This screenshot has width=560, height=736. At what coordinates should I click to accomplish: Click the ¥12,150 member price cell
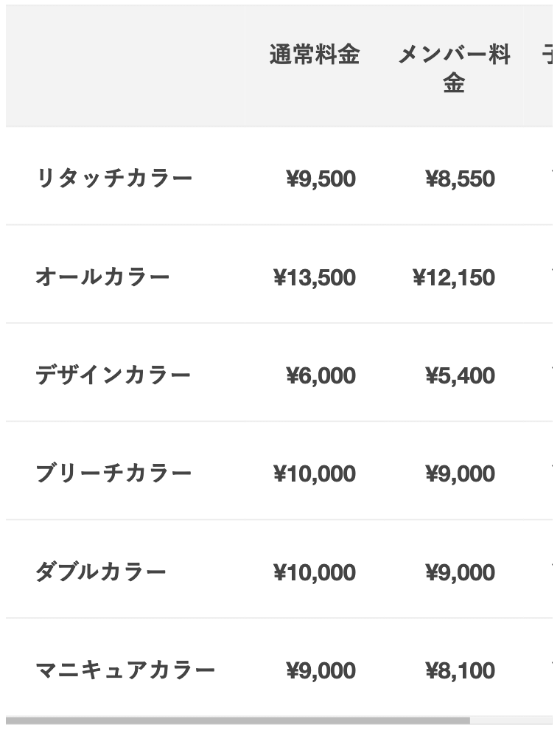click(454, 277)
